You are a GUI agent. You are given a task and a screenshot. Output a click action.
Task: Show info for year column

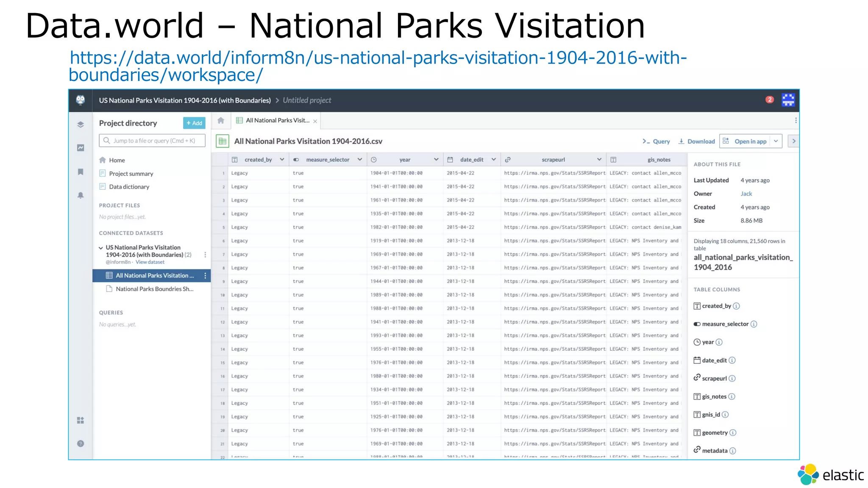click(x=719, y=342)
